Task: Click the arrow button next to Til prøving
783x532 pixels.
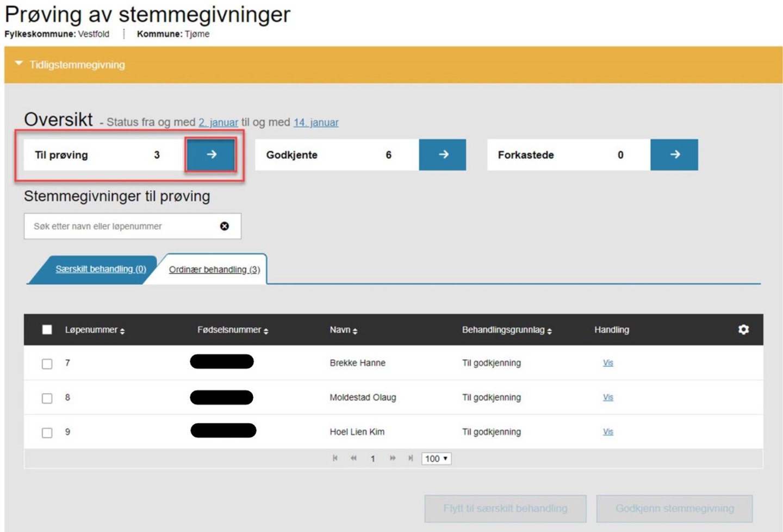Action: [211, 155]
